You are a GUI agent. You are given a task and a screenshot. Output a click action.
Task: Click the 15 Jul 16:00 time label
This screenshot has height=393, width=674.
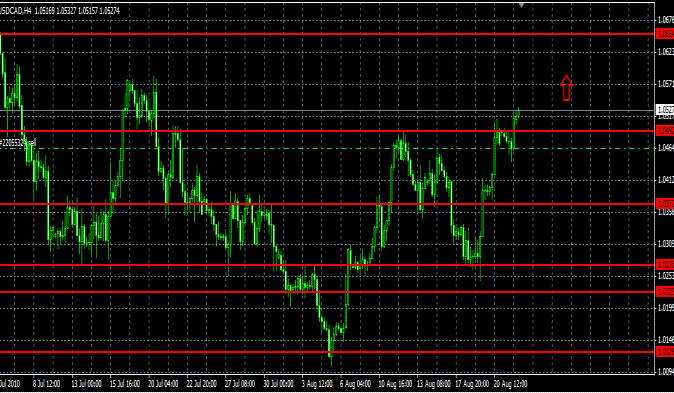coord(125,384)
